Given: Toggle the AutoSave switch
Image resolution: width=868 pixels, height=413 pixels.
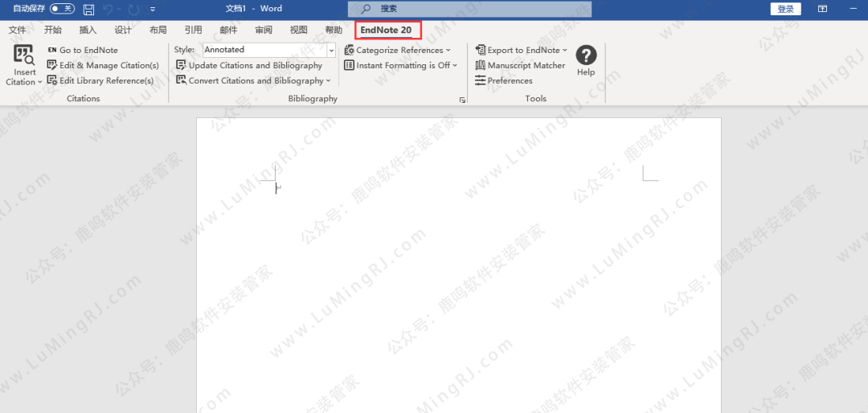Looking at the screenshot, I should pos(62,9).
